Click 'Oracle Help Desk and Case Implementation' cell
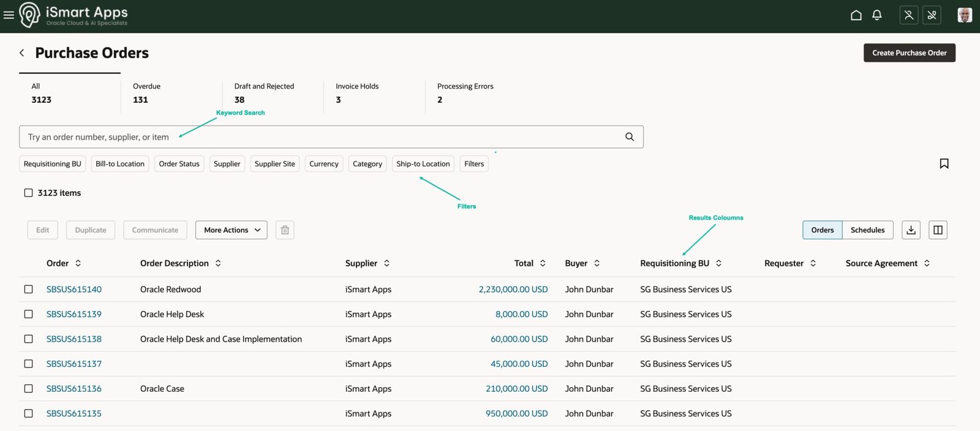 (x=221, y=339)
